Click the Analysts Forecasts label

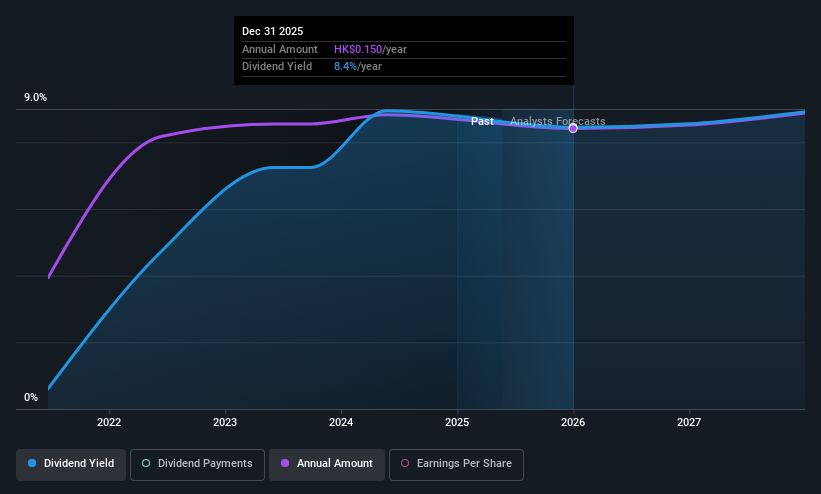[x=558, y=122]
